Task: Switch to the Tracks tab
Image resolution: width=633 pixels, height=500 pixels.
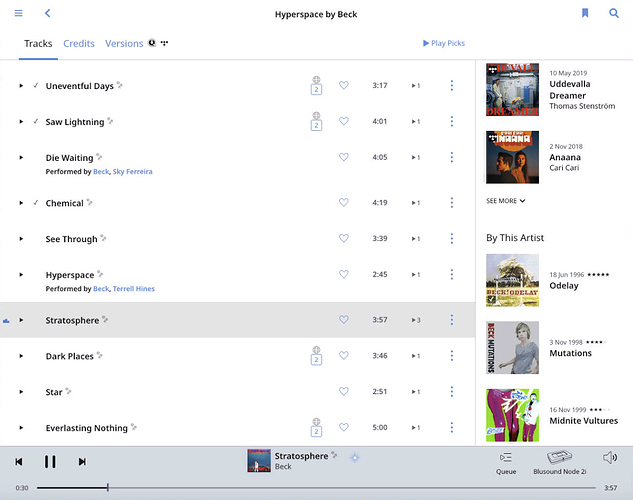Action: tap(38, 44)
